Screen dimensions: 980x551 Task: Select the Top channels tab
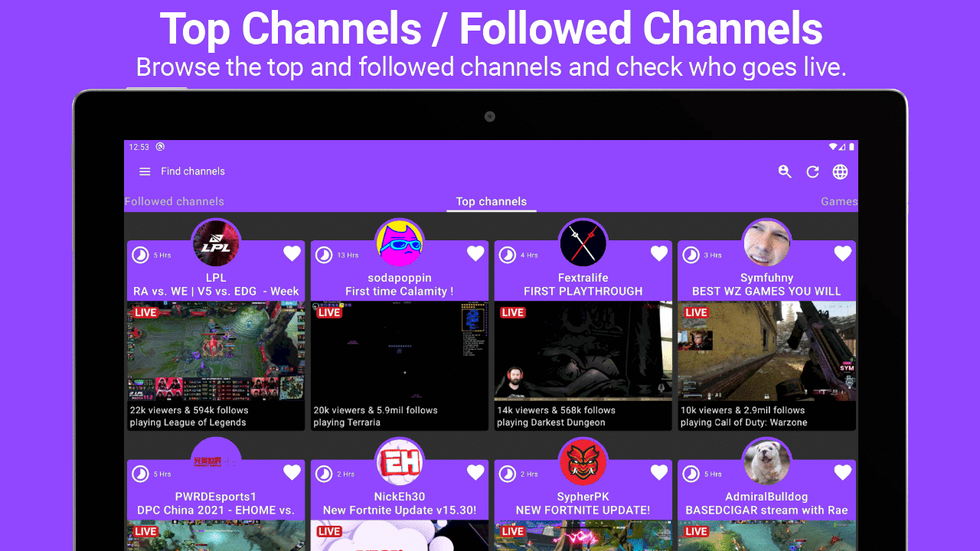tap(492, 202)
